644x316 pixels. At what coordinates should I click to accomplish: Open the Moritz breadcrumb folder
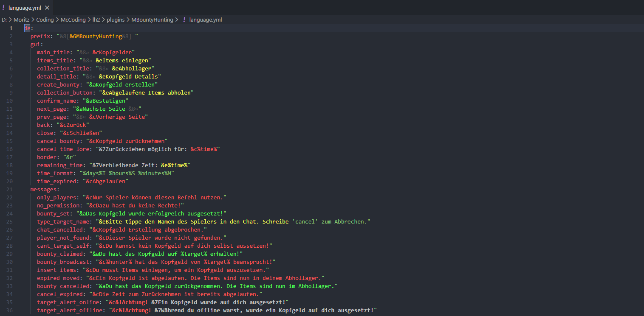point(21,20)
